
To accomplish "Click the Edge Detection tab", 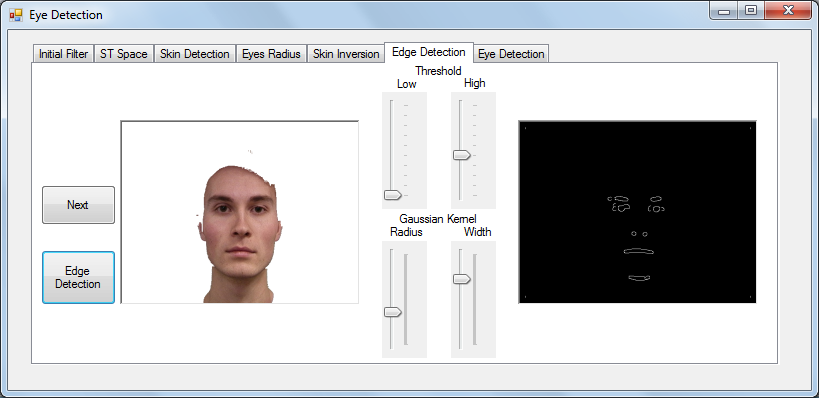I will 429,52.
